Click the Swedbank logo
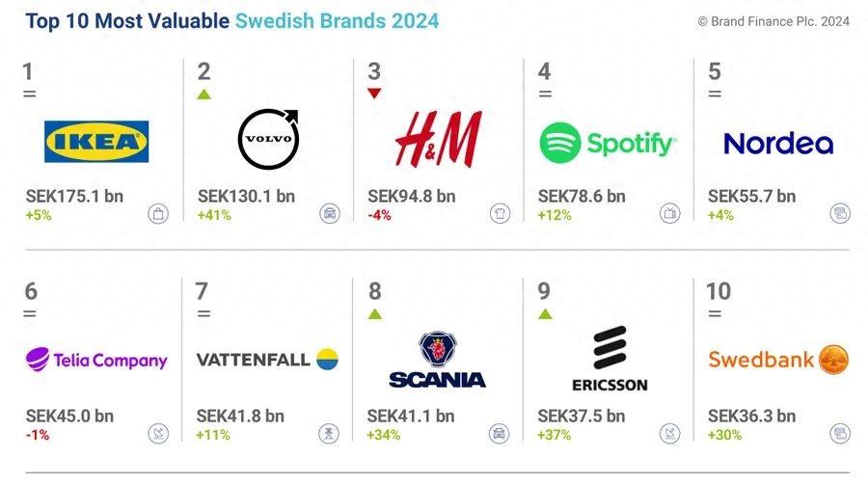868x484 pixels. (x=777, y=360)
